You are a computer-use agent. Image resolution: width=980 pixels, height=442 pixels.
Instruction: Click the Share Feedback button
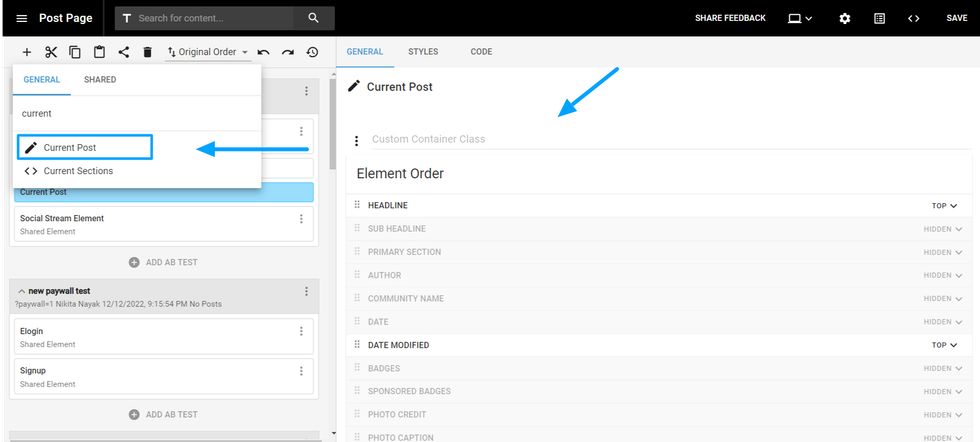(730, 18)
